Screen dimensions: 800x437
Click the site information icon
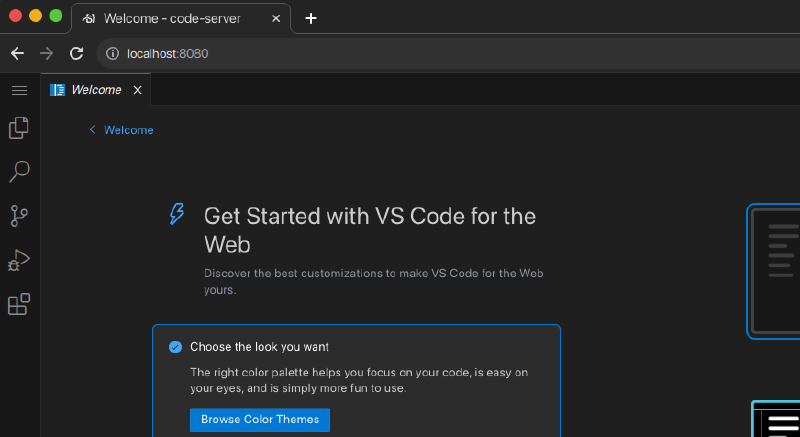pyautogui.click(x=113, y=54)
